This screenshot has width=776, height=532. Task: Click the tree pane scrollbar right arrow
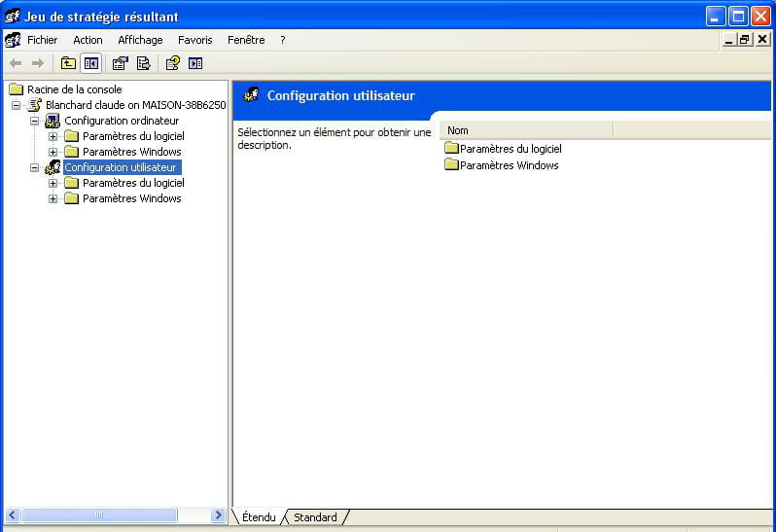(218, 515)
